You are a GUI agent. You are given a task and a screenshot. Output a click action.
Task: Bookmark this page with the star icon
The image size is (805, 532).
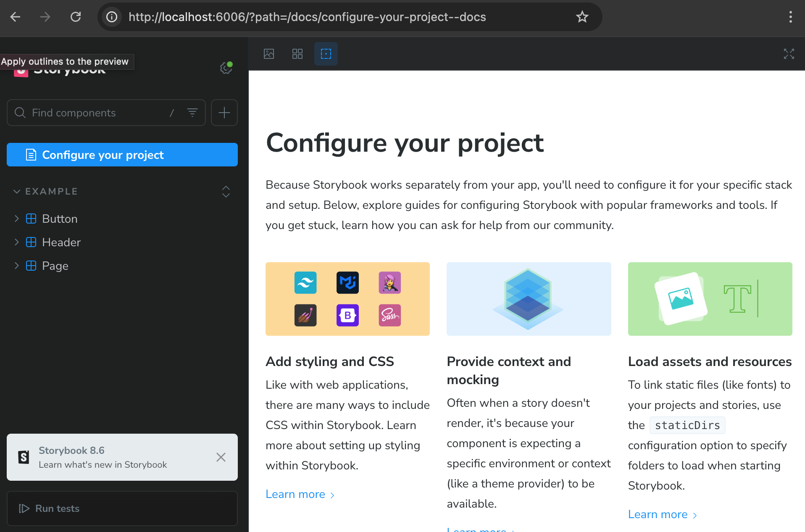pos(582,17)
